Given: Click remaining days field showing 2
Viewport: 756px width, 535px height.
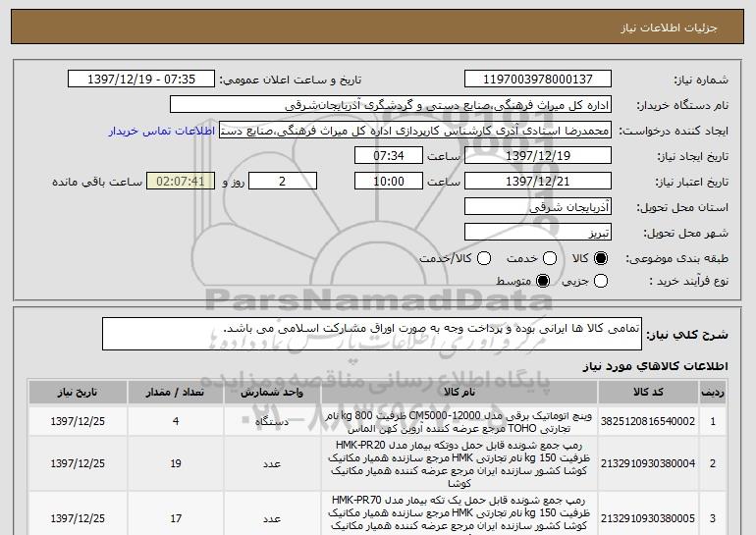Looking at the screenshot, I should click(x=283, y=182).
